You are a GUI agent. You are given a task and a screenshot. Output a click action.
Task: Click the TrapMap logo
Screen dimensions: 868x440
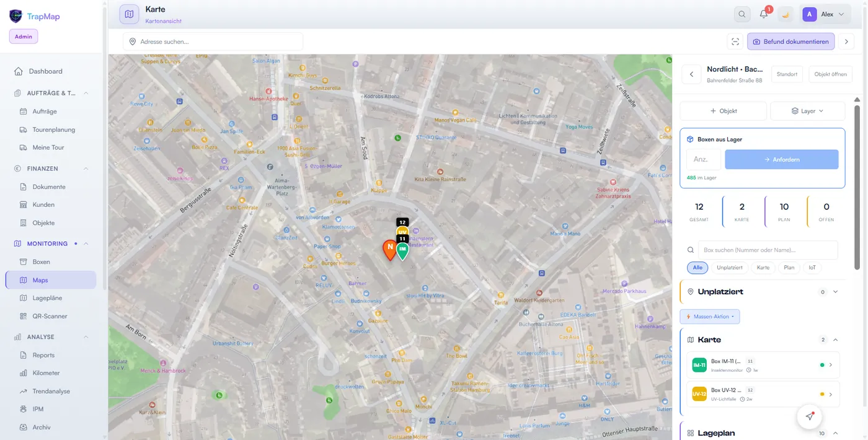coord(35,16)
